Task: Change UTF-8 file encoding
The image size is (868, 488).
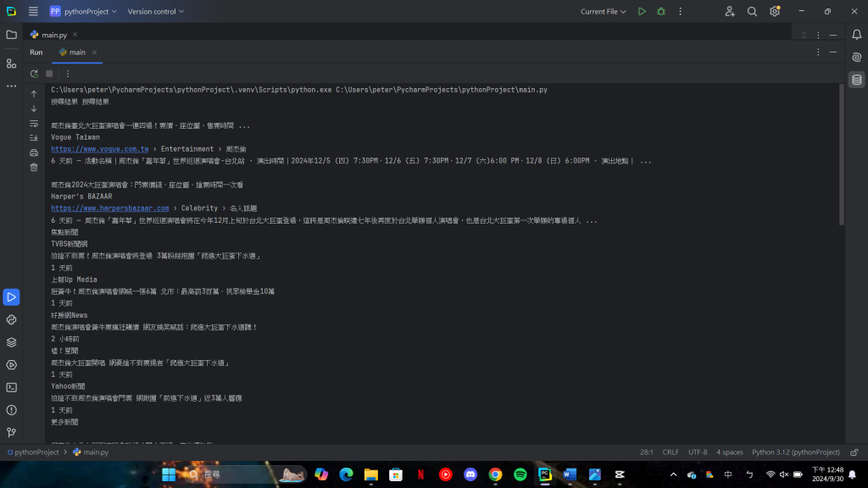Action: click(698, 452)
